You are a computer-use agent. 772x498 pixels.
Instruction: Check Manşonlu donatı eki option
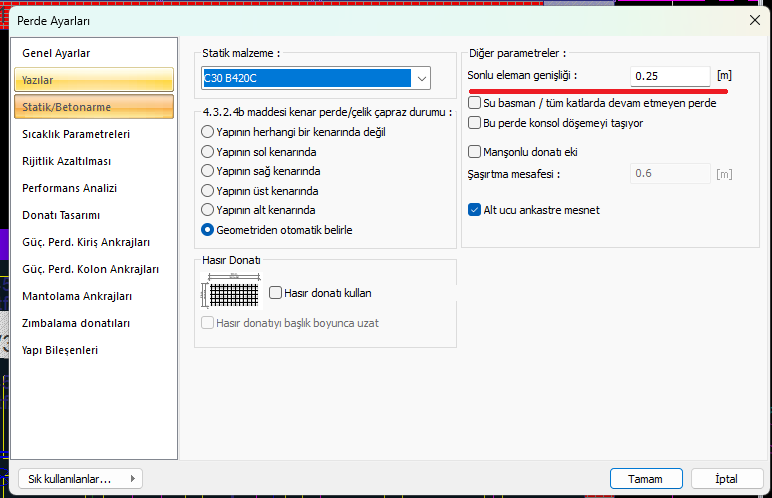[x=474, y=152]
